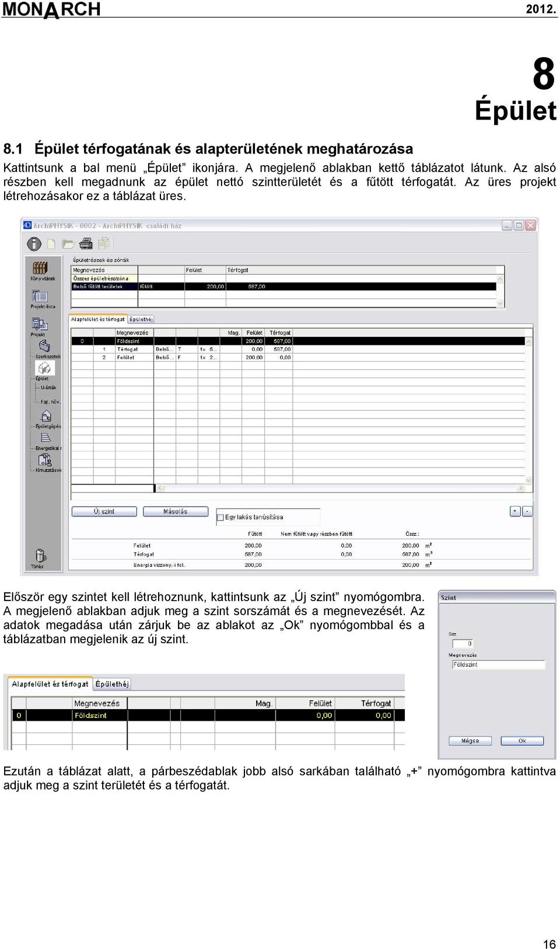Switch to Épülethéj tab in main window

coord(141,319)
